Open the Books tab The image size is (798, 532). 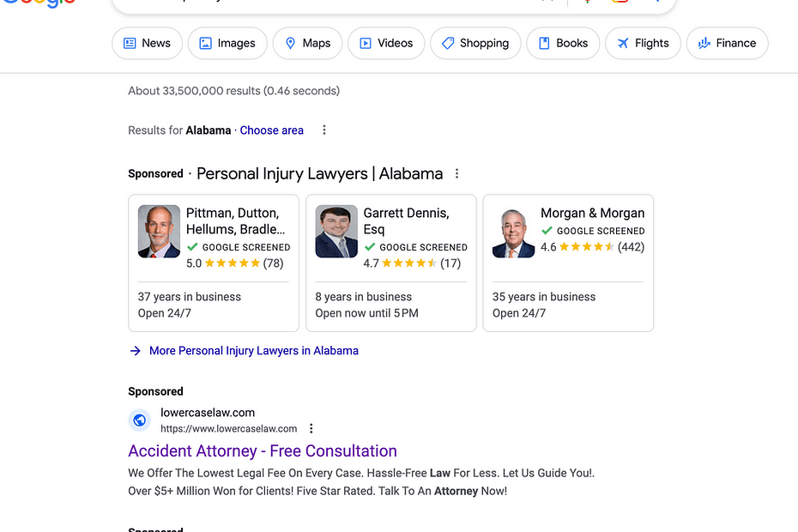point(563,43)
